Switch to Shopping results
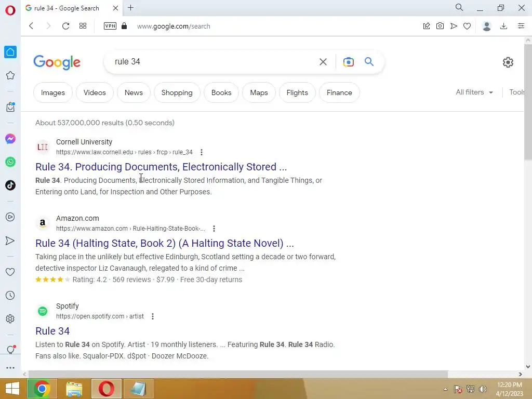This screenshot has width=532, height=399. (177, 92)
